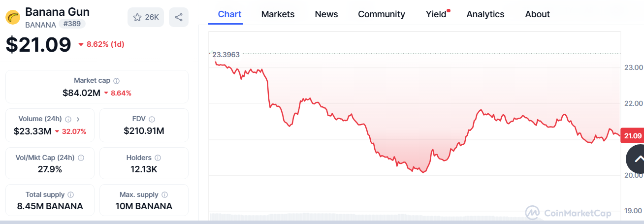Click the 8.45M BANANA total supply value
The height and width of the screenshot is (224, 644).
pyautogui.click(x=50, y=206)
